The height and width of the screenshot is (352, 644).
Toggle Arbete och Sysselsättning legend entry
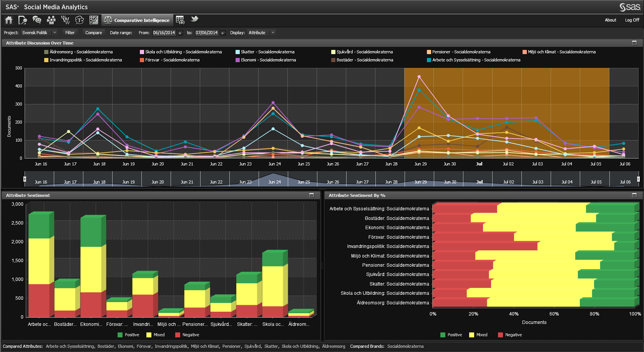click(473, 60)
